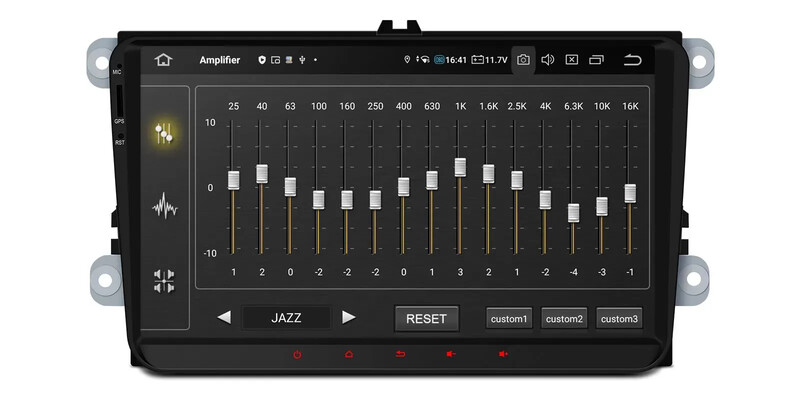Image resolution: width=800 pixels, height=400 pixels.
Task: Reset the equalizer with RESET button
Action: [426, 319]
